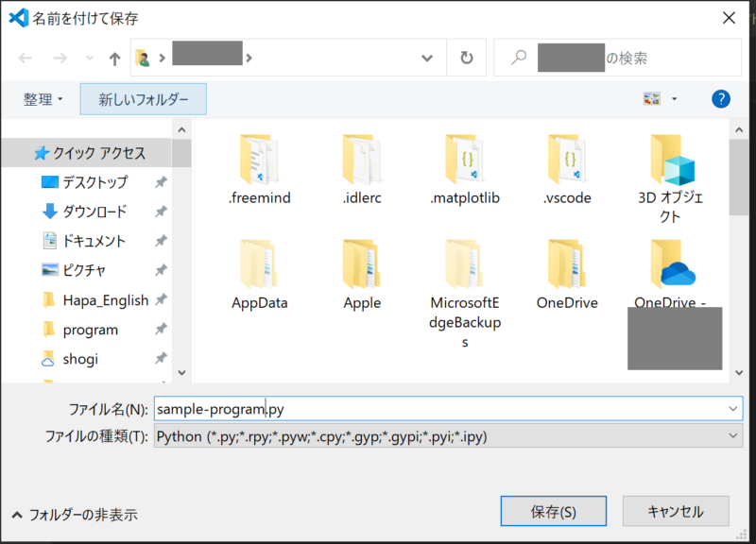This screenshot has width=756, height=544.
Task: Select the OneDrive folder icon
Action: (568, 264)
